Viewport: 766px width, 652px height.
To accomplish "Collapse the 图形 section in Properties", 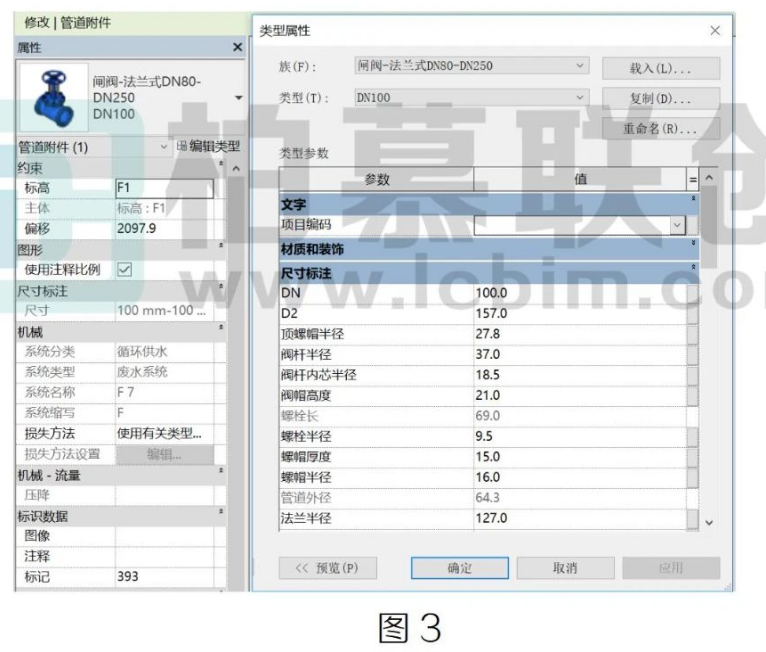I will pos(221,245).
